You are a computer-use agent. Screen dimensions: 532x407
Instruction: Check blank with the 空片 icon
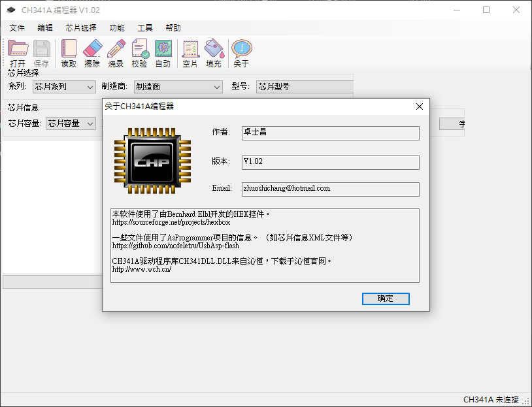pos(190,54)
